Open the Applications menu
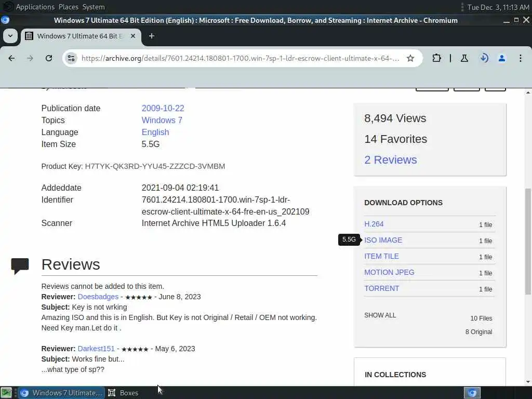 (x=35, y=7)
